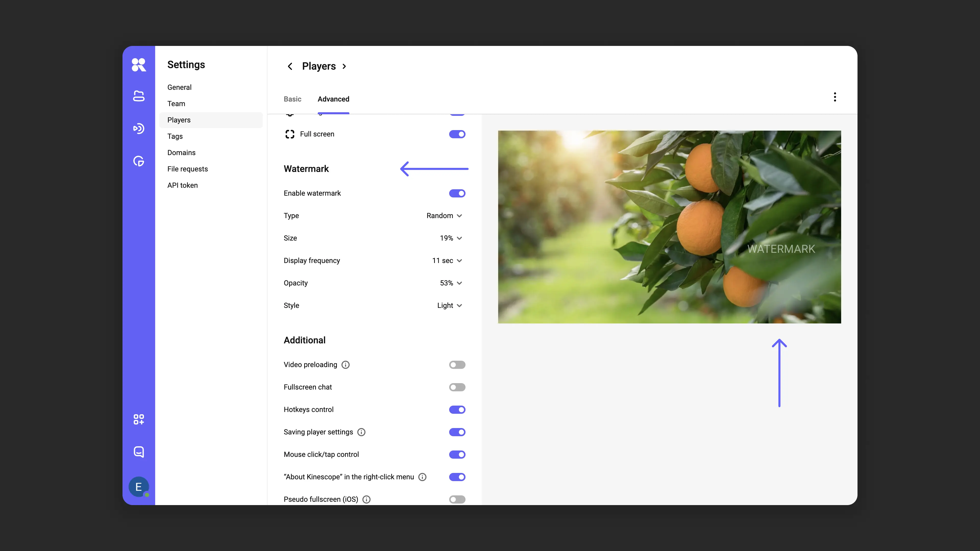The height and width of the screenshot is (551, 980).
Task: Go back with the left chevron
Action: point(290,66)
